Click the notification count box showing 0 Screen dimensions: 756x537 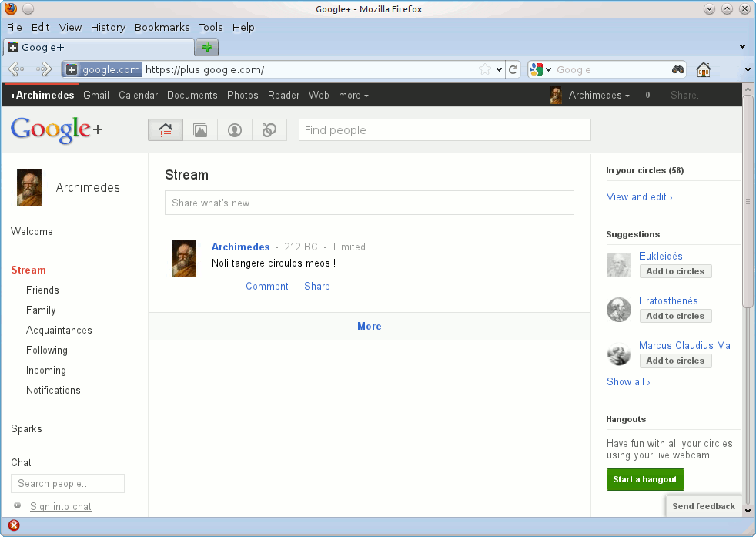[x=647, y=95]
